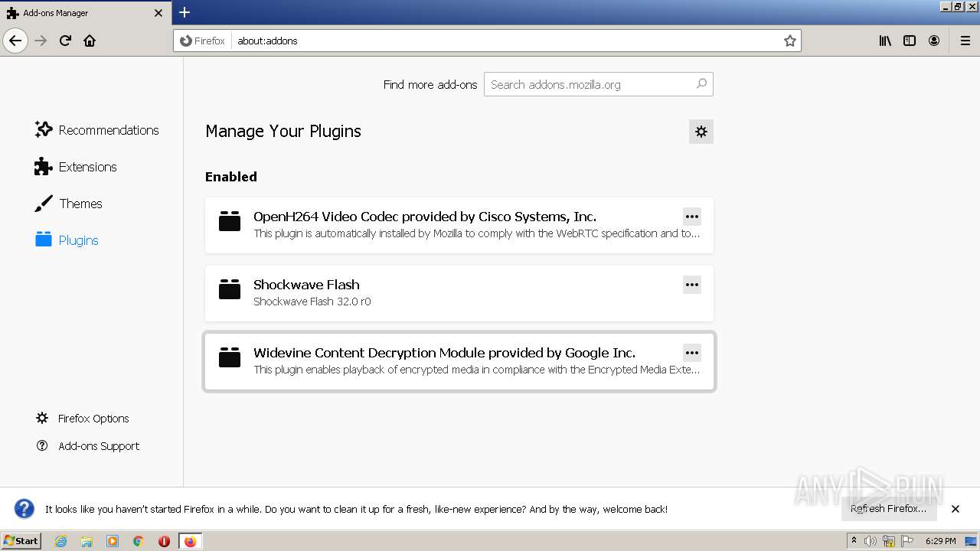Reload the current page
Image resolution: width=980 pixels, height=551 pixels.
pos(65,41)
